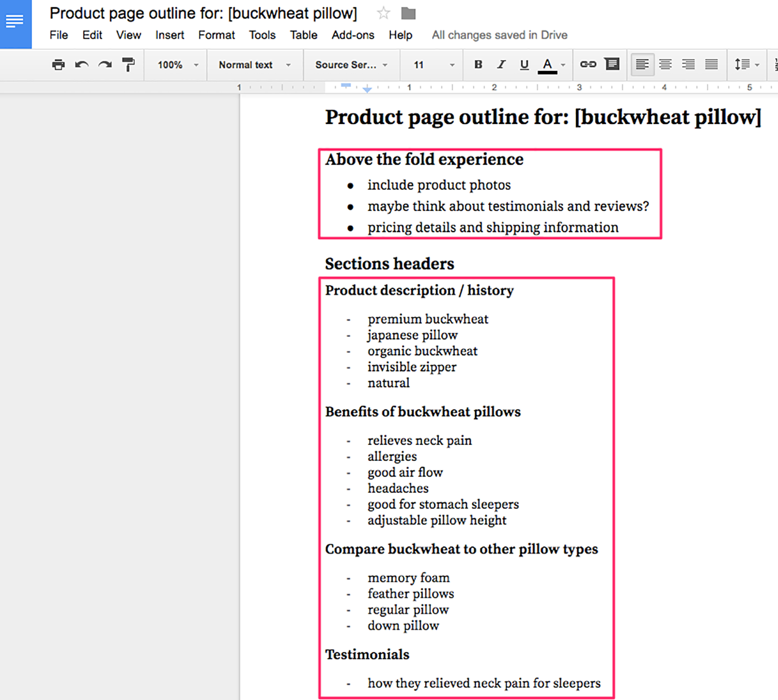This screenshot has height=700, width=778.
Task: Undo the last change
Action: [x=82, y=65]
